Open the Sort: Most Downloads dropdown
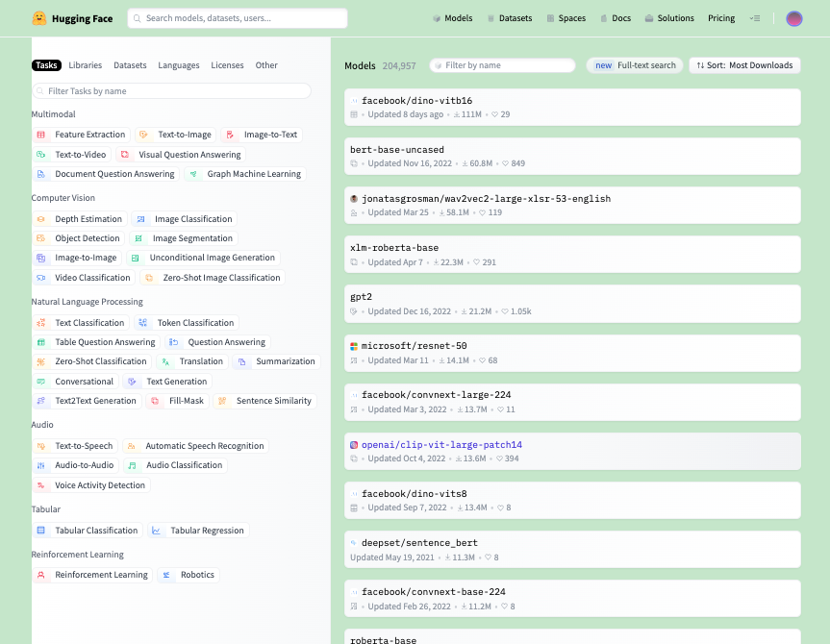 pos(744,65)
